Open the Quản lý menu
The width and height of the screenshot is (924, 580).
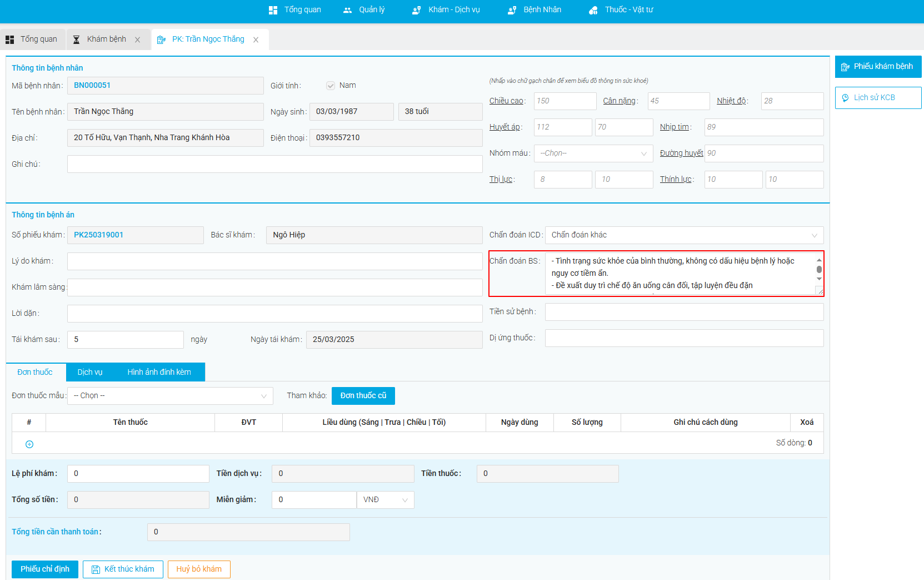(364, 10)
